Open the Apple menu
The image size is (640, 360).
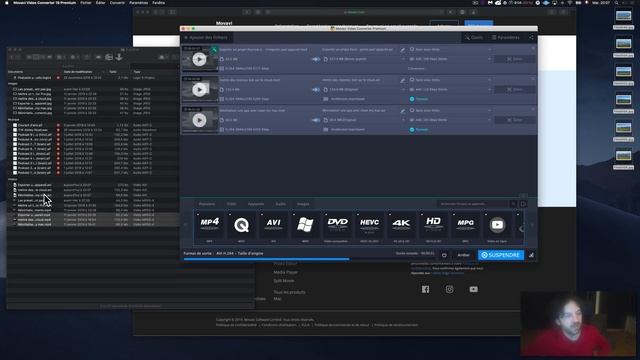(x=6, y=3)
